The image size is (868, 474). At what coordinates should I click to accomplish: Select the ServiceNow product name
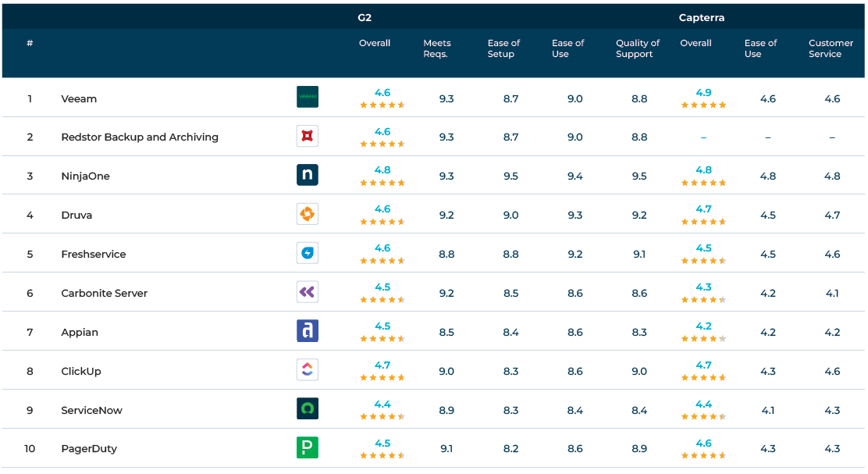pyautogui.click(x=91, y=410)
